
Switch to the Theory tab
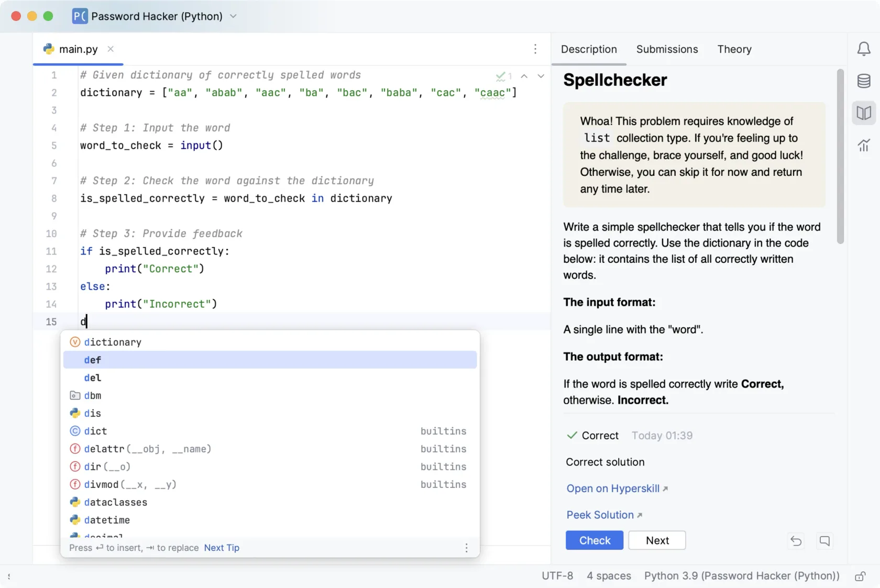click(x=734, y=49)
